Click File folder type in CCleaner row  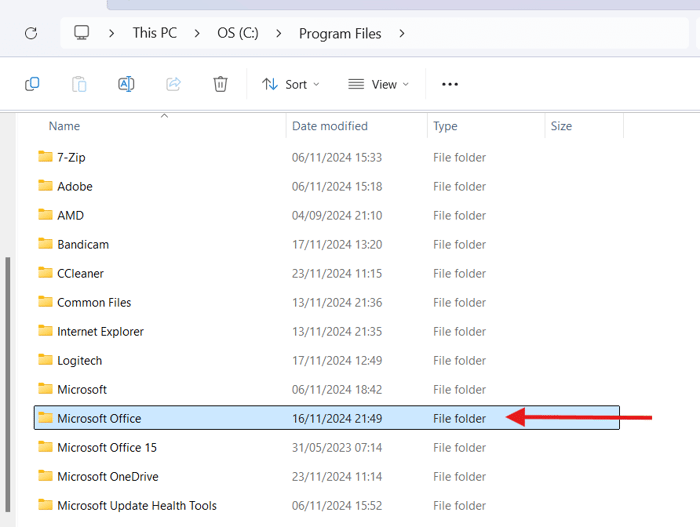tap(459, 273)
